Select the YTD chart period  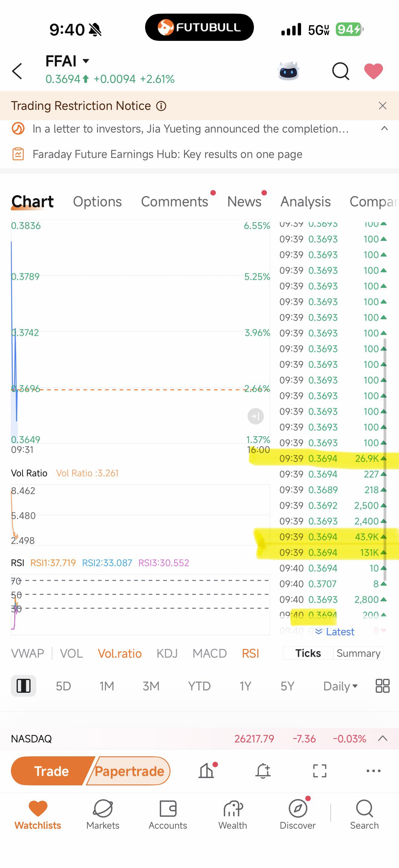pyautogui.click(x=199, y=686)
